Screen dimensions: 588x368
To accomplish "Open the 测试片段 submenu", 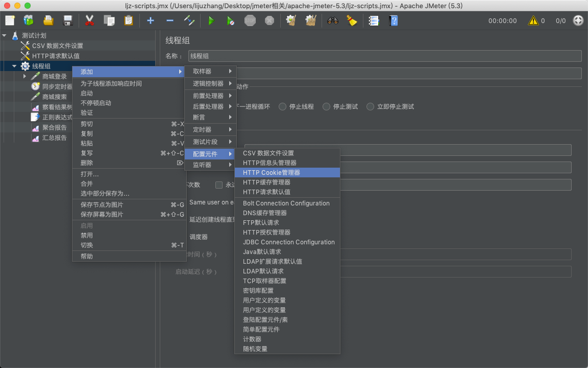I will click(210, 142).
